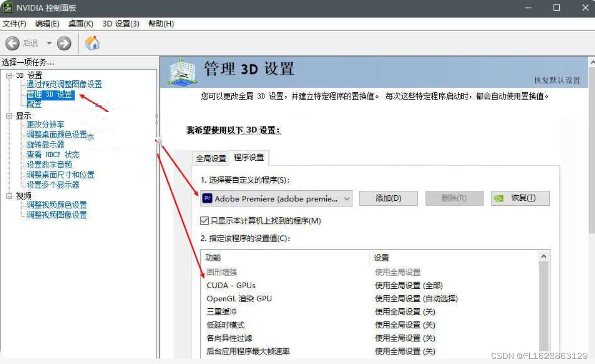
Task: Select 通过预览调整图像设置 in tree
Action: (x=64, y=84)
